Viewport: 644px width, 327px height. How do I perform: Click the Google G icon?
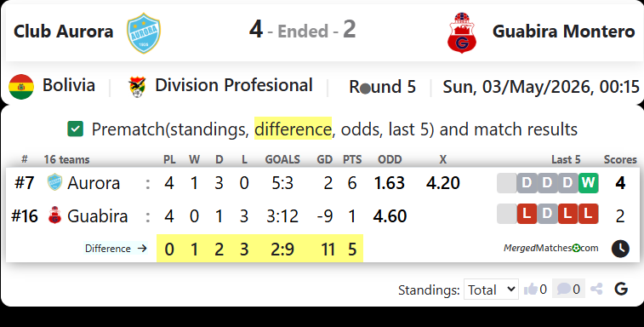point(621,290)
